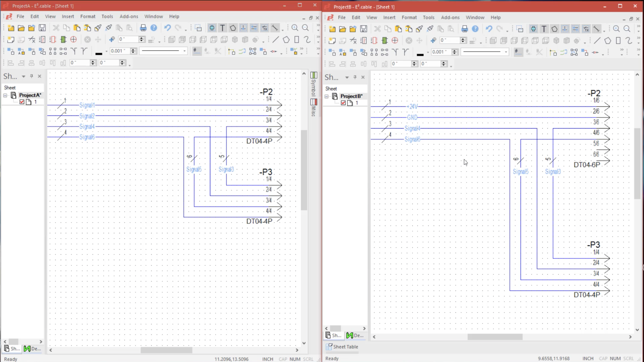644x362 pixels.
Task: Select the Text tool in ProjectB toolbar
Action: [x=544, y=29]
